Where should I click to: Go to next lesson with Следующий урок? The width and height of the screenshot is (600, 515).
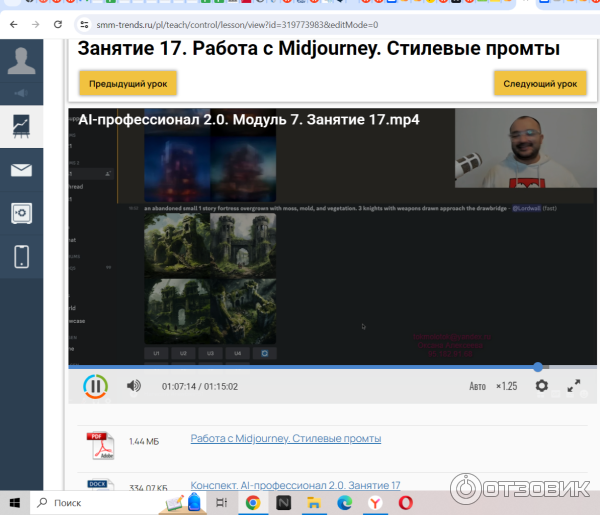(540, 83)
